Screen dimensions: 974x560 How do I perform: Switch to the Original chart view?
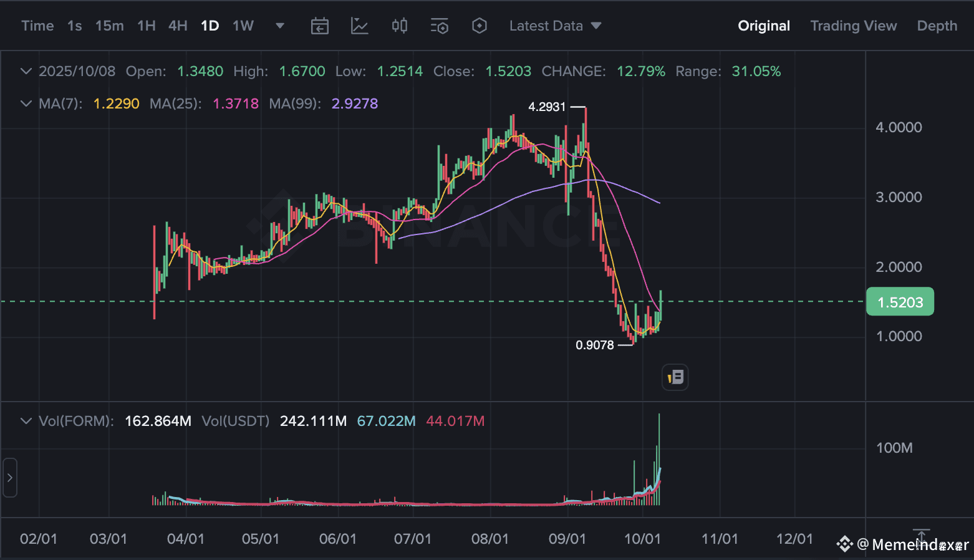pos(764,26)
